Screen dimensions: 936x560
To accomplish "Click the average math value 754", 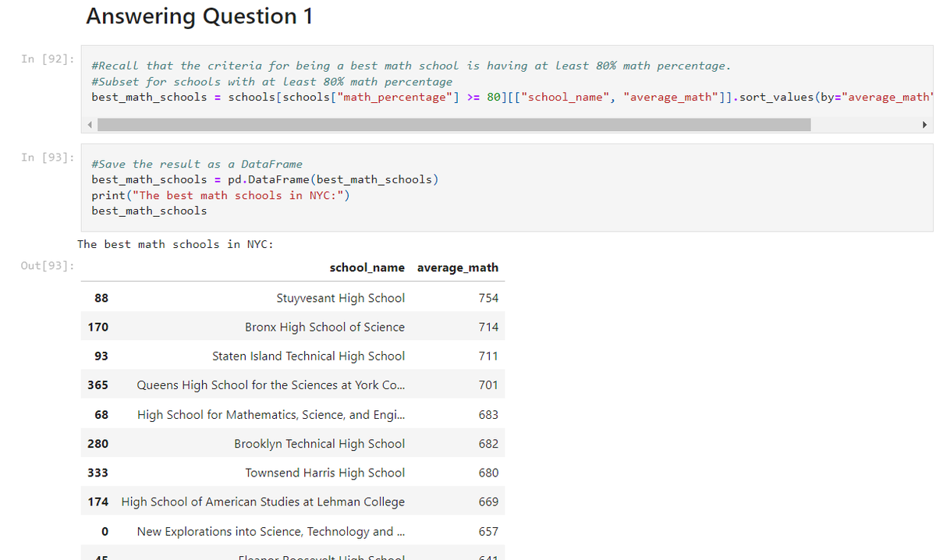I will tap(488, 298).
